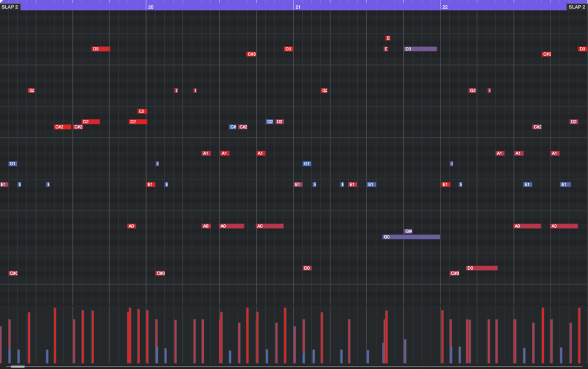Click the bar 20 marker in ruler
588x369 pixels.
click(150, 7)
